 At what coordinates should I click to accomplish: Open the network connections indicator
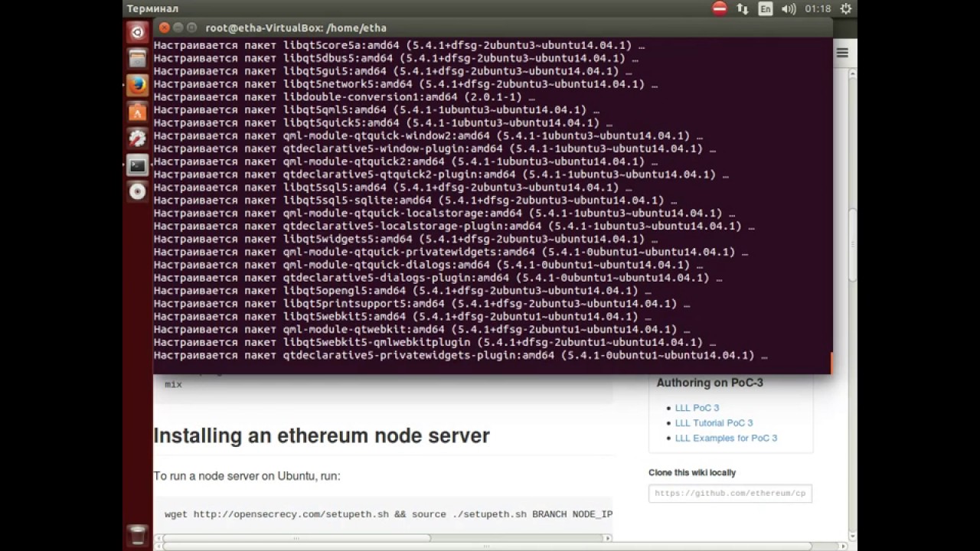(743, 8)
